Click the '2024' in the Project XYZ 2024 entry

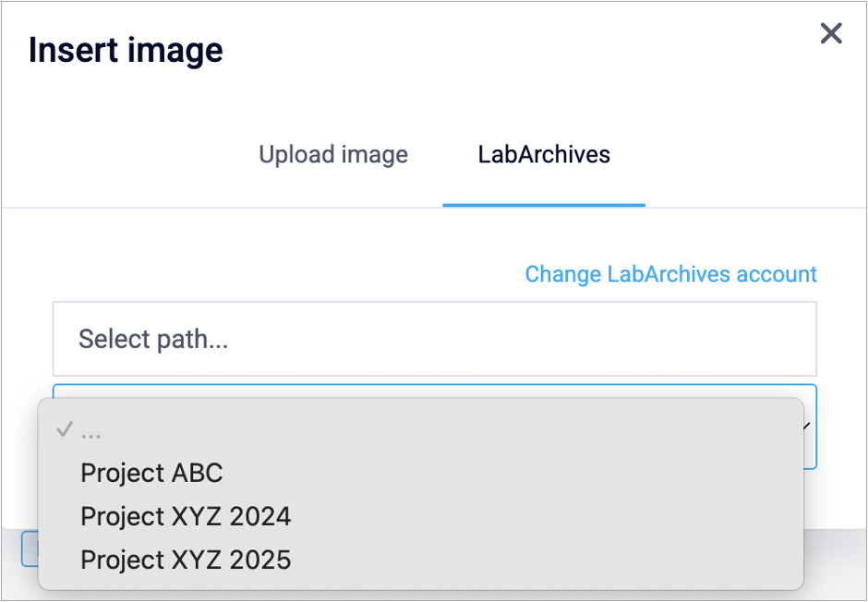[x=261, y=516]
